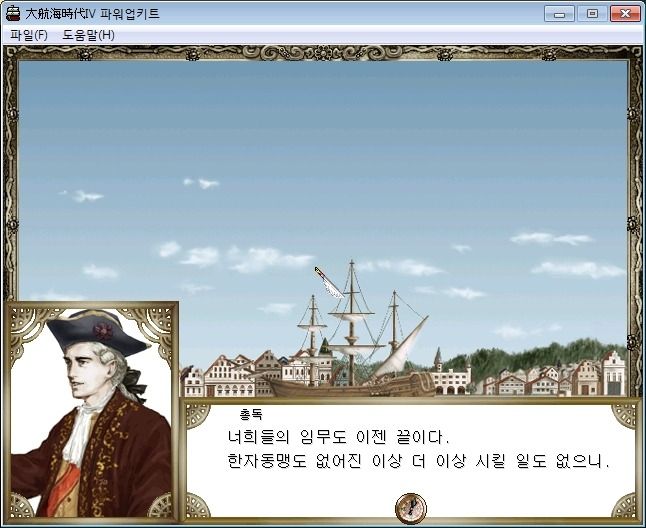Click the red emblem on governor's hat
The width and height of the screenshot is (646, 528).
pos(103,331)
